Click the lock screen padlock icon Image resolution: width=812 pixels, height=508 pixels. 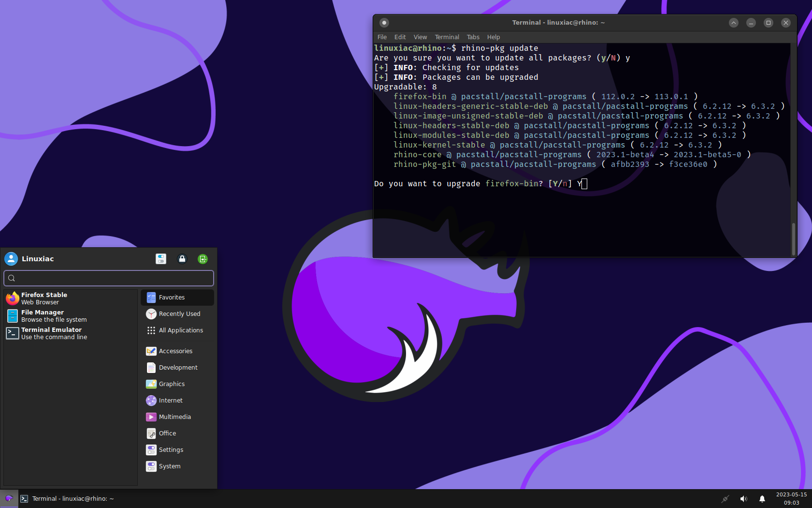[182, 259]
